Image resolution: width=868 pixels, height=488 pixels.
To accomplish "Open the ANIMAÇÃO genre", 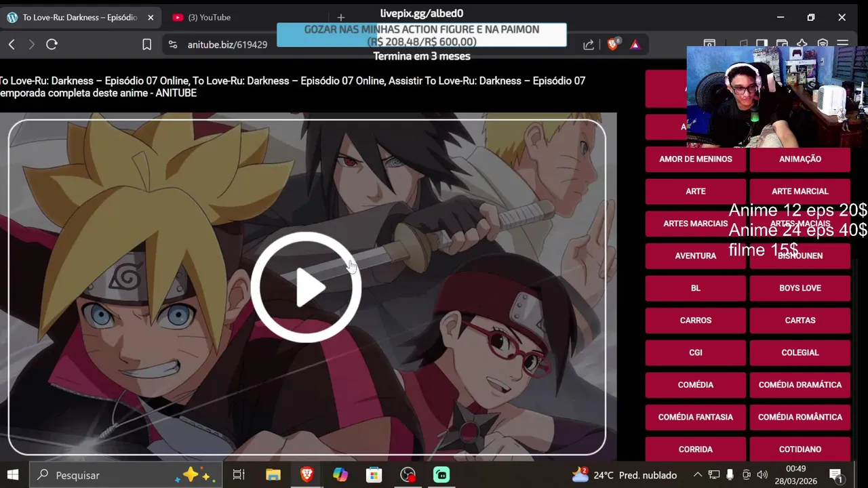I will pos(800,159).
